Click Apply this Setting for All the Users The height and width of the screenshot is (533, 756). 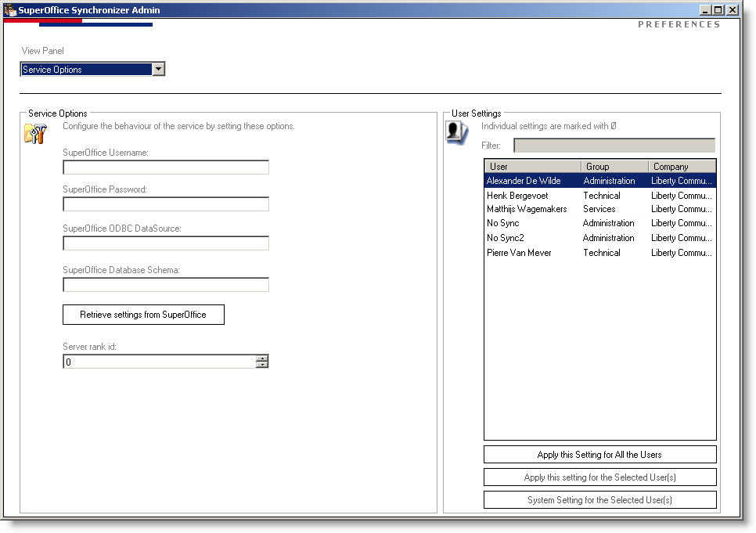click(599, 455)
